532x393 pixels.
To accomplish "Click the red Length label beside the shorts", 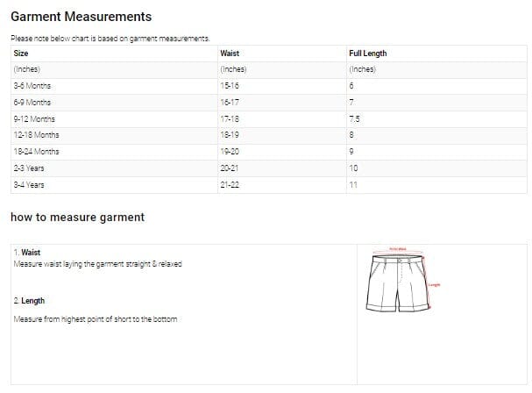I will 434,284.
